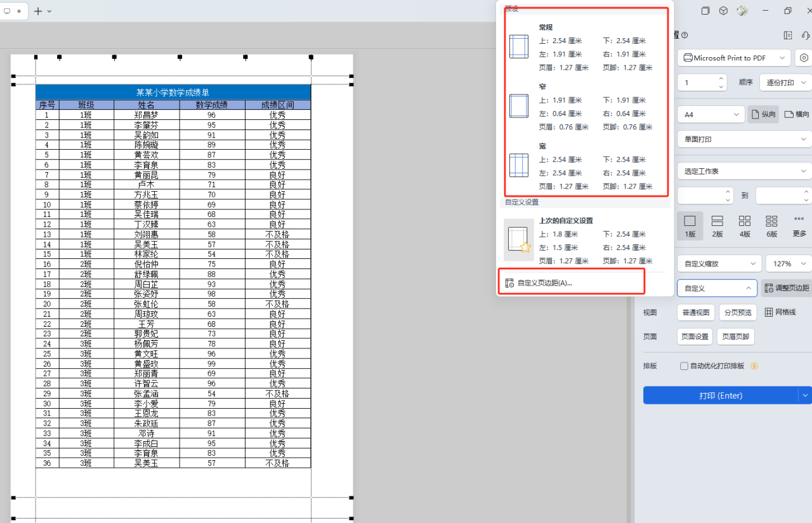The image size is (812, 523).
Task: Click the name cell 邓诗
Action: (x=147, y=434)
